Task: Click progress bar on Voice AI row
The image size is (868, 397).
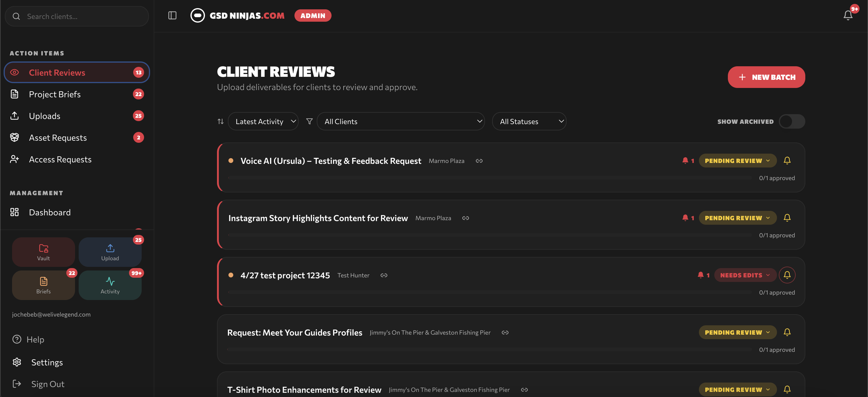Action: (489, 178)
